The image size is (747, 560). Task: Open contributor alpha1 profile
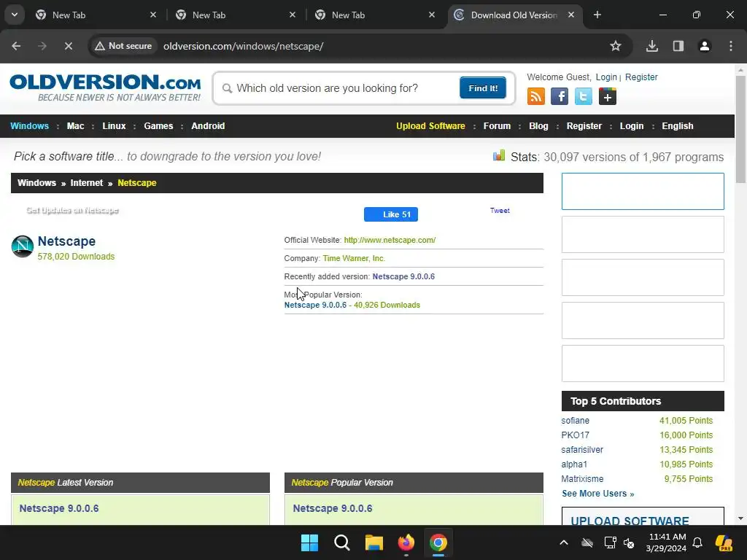(574, 464)
